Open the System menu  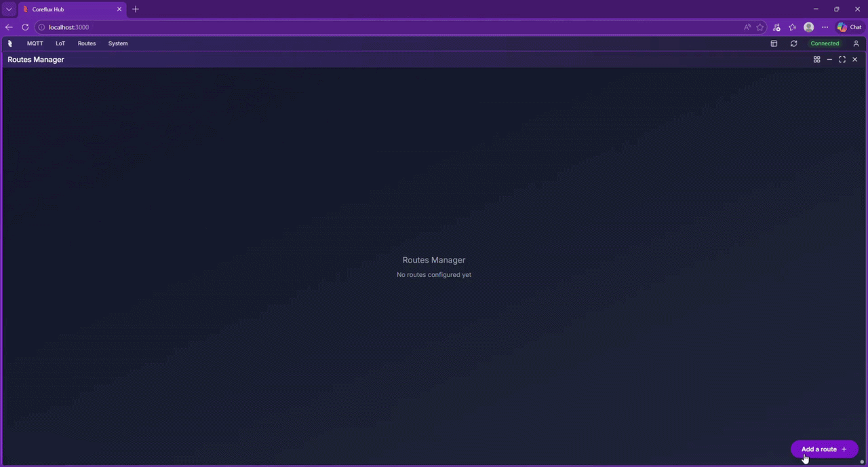pos(118,43)
